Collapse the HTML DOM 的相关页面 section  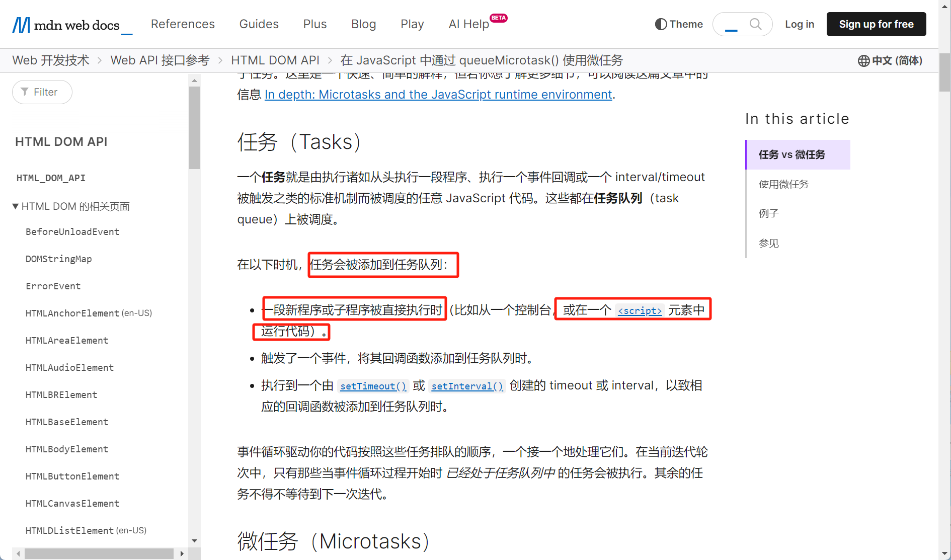[x=16, y=206]
